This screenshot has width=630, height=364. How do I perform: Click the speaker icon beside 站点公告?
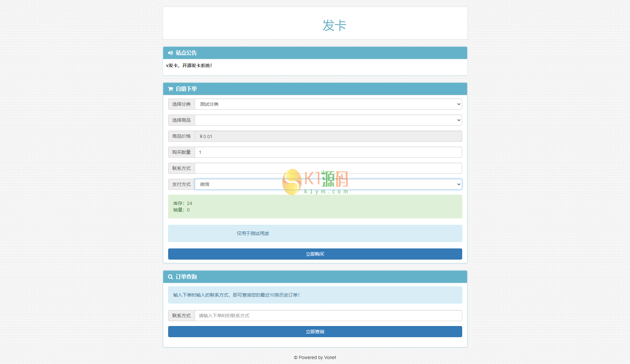(170, 53)
